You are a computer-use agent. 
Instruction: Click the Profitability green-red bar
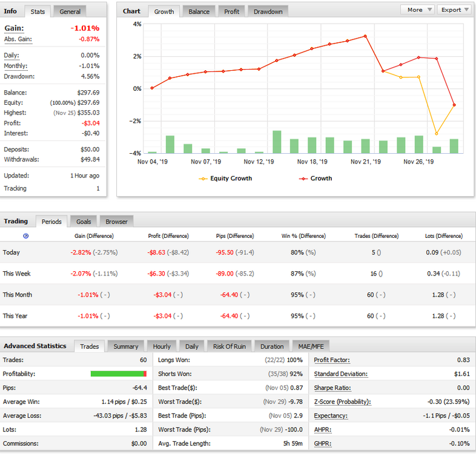tap(119, 374)
